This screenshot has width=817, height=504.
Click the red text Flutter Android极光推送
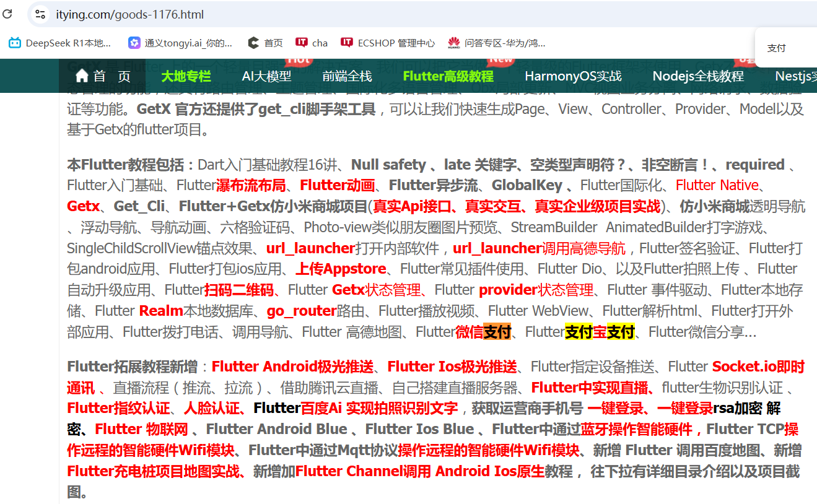click(292, 367)
